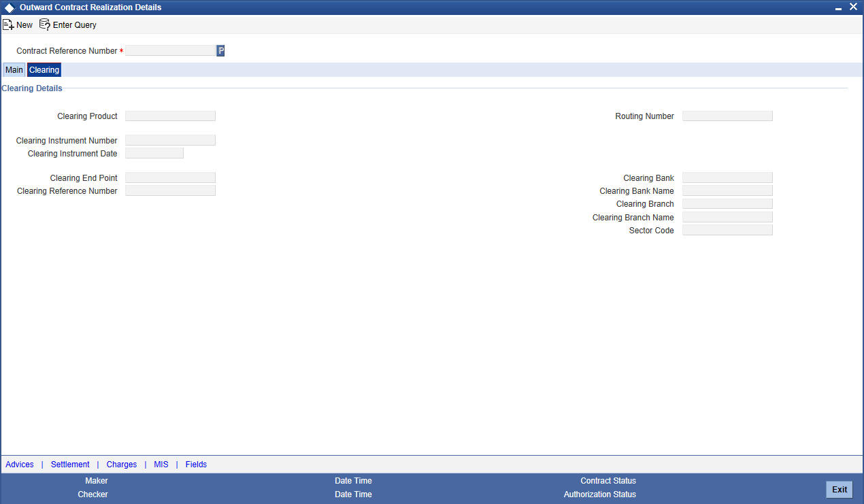Screen dimensions: 864x504
Task: Click the Clearing Details section heading
Action: (x=32, y=88)
